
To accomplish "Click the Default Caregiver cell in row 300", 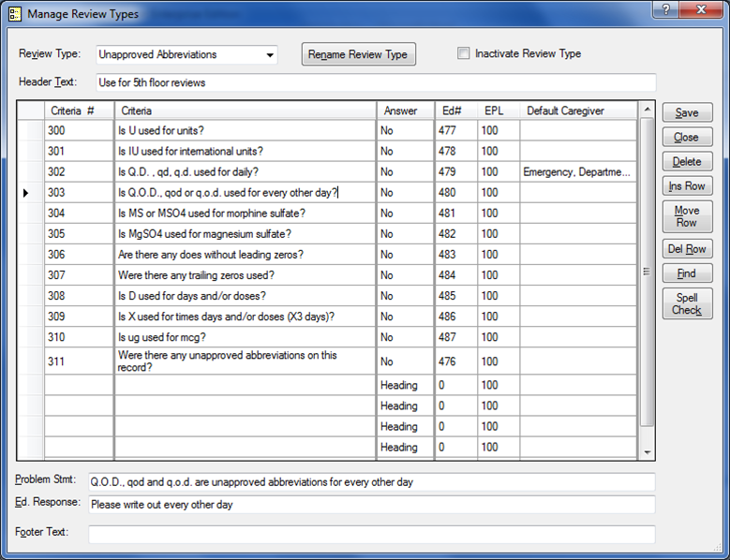I will click(578, 130).
